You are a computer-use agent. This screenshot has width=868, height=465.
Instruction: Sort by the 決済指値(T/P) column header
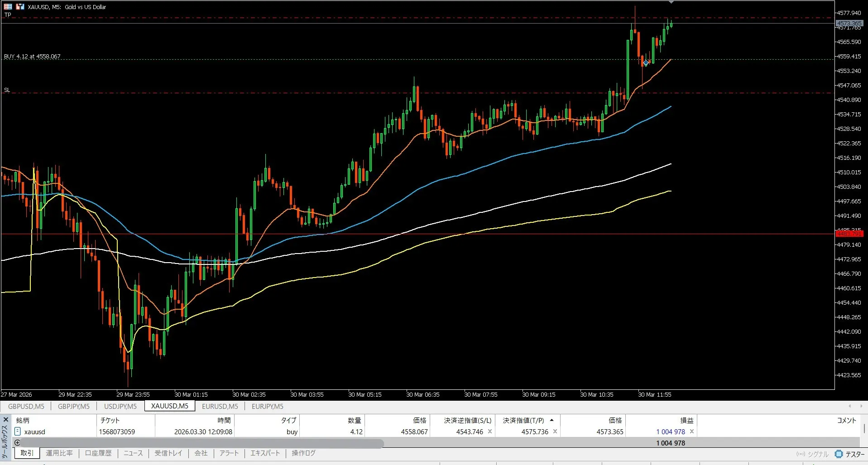click(523, 420)
